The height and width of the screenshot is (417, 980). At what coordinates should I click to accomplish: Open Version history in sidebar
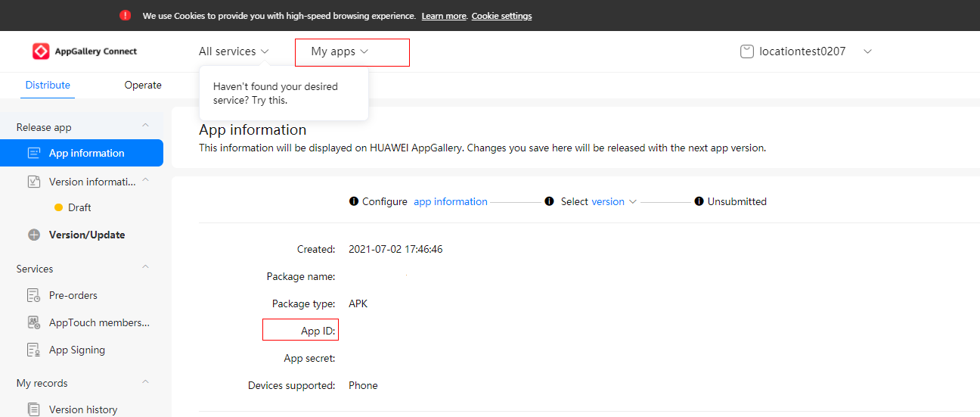pyautogui.click(x=82, y=409)
